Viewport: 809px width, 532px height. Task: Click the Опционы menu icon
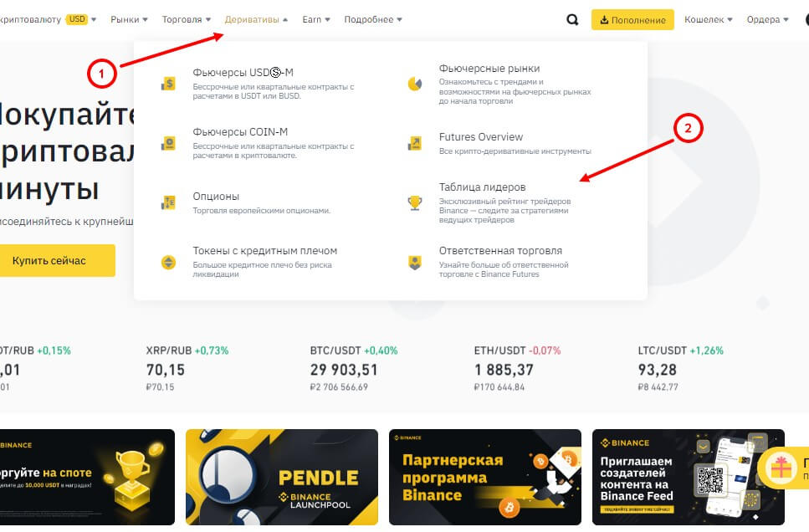pos(168,202)
